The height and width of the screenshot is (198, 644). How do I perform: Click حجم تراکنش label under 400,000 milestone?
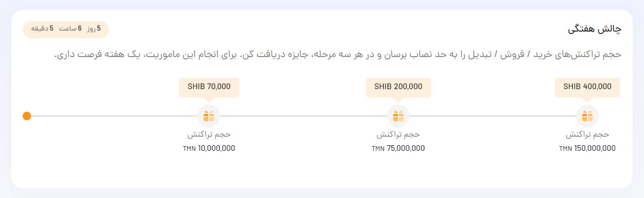[x=587, y=135]
